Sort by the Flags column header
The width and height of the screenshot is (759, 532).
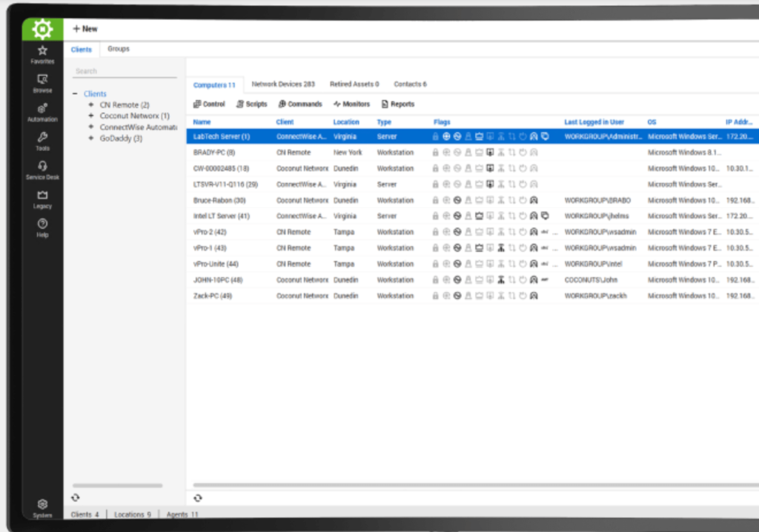[x=442, y=122]
